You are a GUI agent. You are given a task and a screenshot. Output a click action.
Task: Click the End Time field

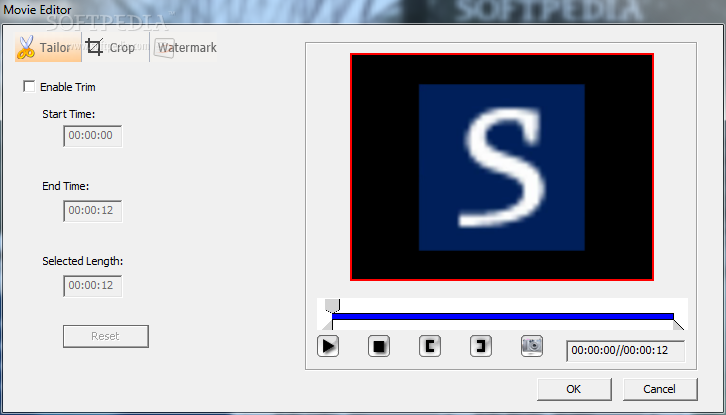coord(93,211)
